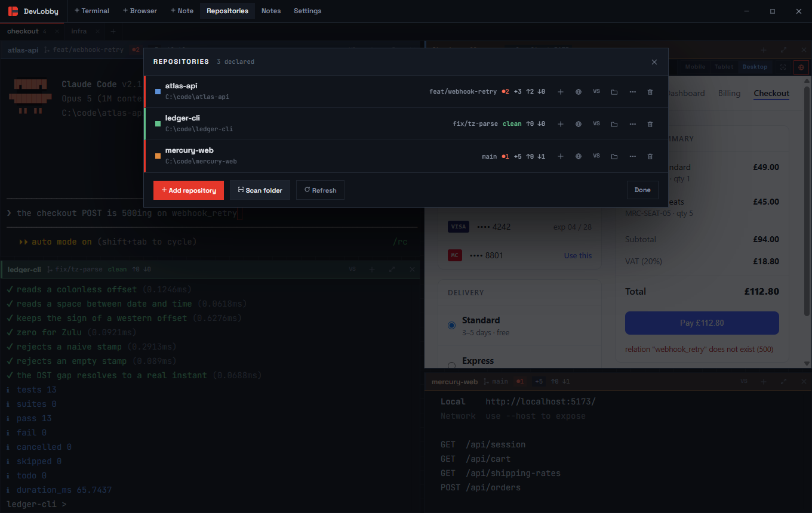Click the green color square beside ledger-cli
812x513 pixels.
click(158, 124)
